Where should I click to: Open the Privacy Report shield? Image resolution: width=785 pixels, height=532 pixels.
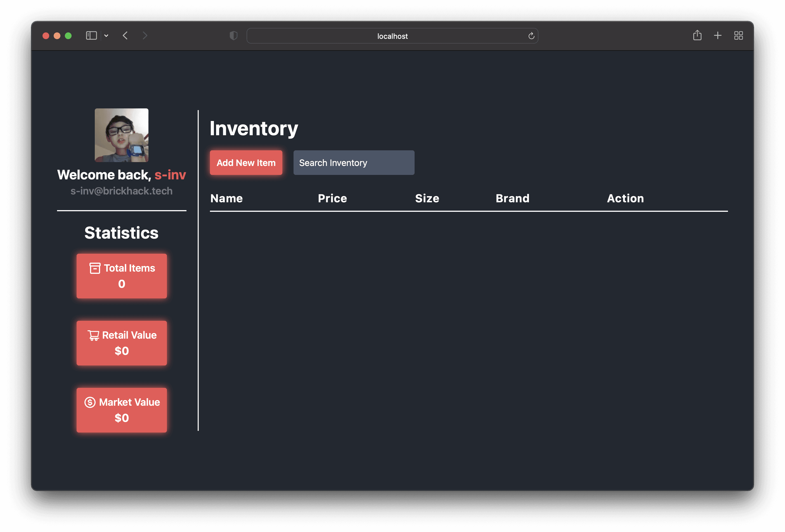pos(233,35)
